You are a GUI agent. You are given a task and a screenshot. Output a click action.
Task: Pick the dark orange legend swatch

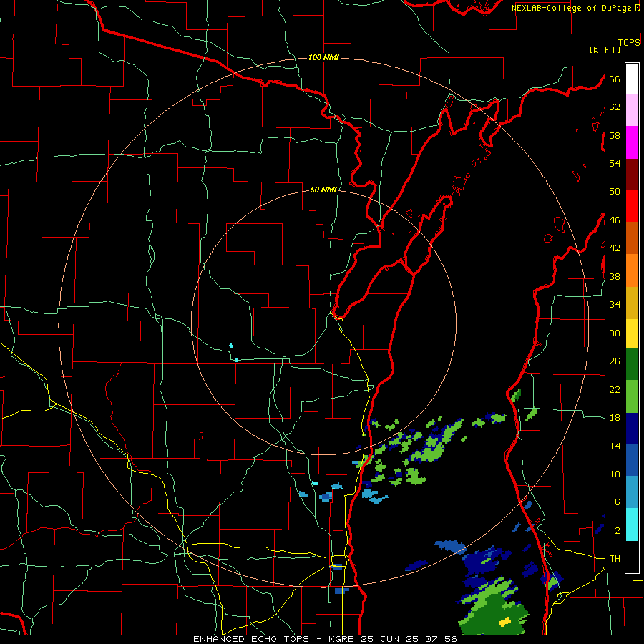[632, 238]
